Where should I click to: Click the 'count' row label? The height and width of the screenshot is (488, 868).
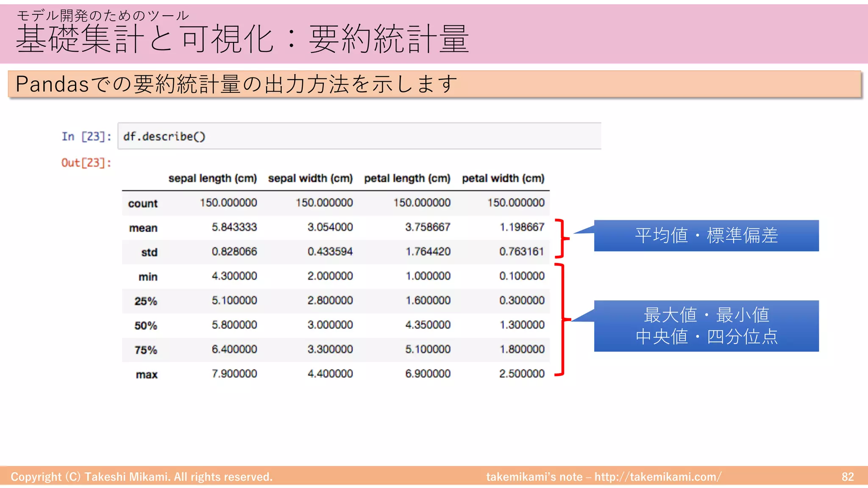[x=143, y=204]
